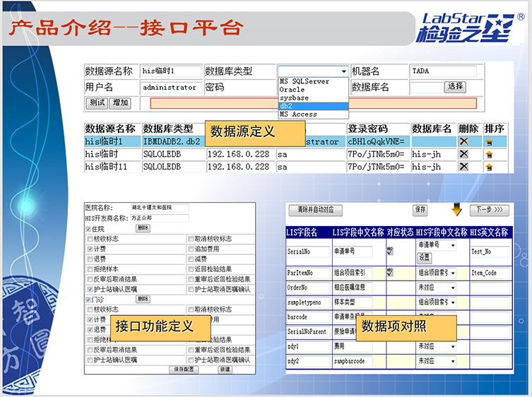Image resolution: width=532 pixels, height=397 pixels.
Task: Click the 清除并自动对应 button
Action: pyautogui.click(x=316, y=210)
